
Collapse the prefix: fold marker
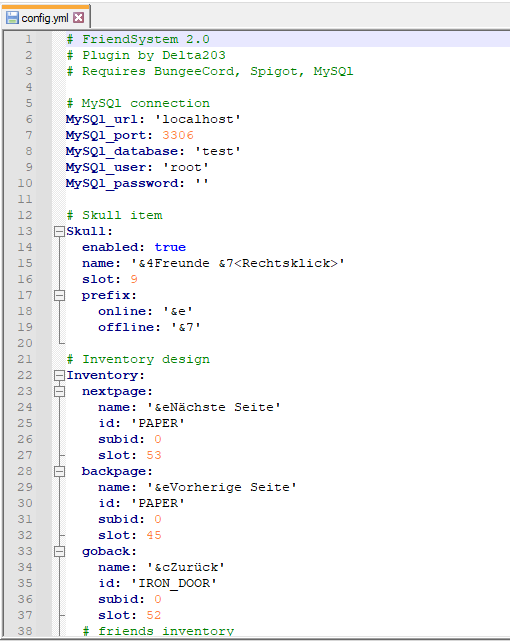pos(60,295)
